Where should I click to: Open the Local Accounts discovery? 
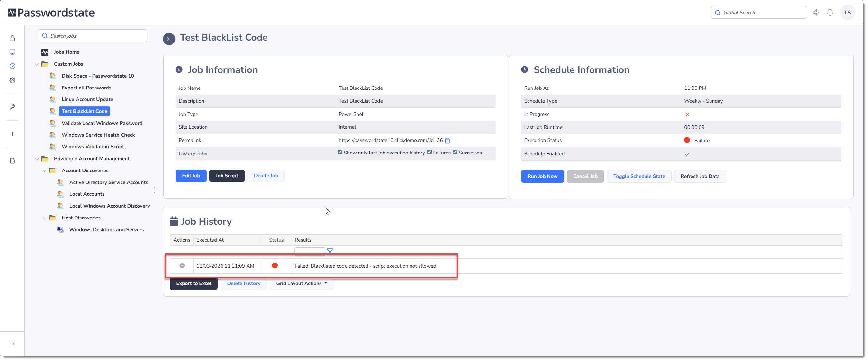tap(87, 194)
